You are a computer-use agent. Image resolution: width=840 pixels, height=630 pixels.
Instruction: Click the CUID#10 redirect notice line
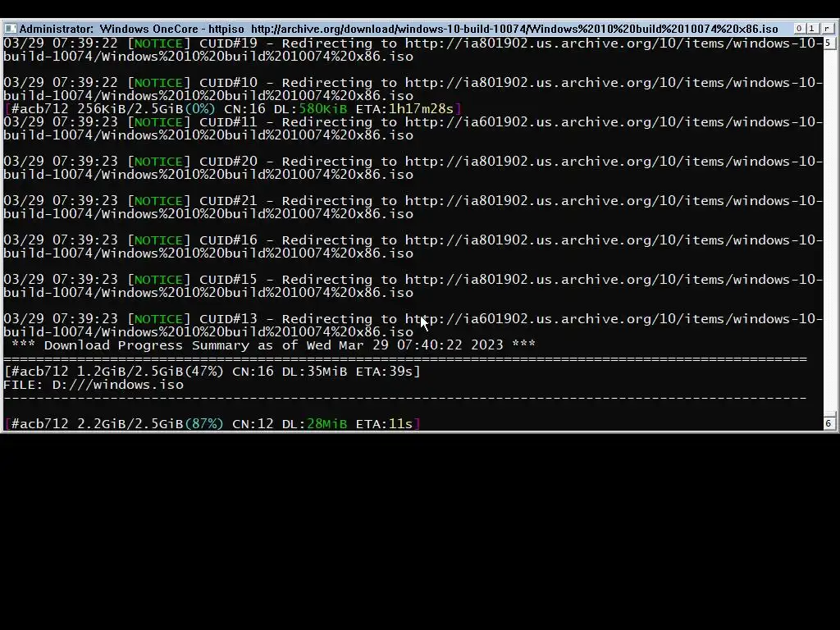coord(413,89)
